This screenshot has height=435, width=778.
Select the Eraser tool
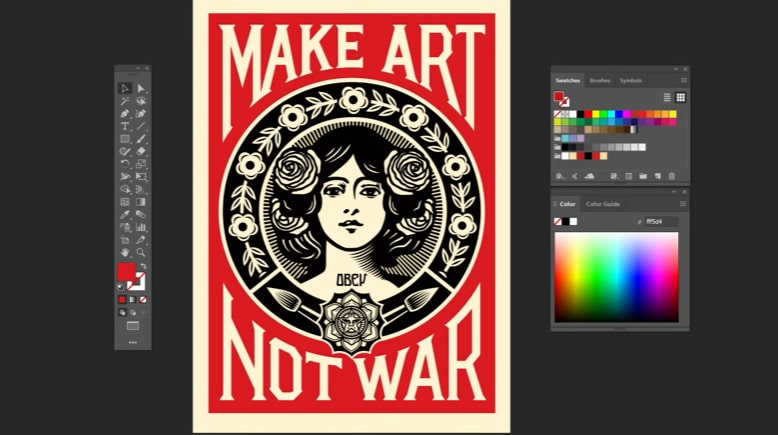click(x=141, y=151)
